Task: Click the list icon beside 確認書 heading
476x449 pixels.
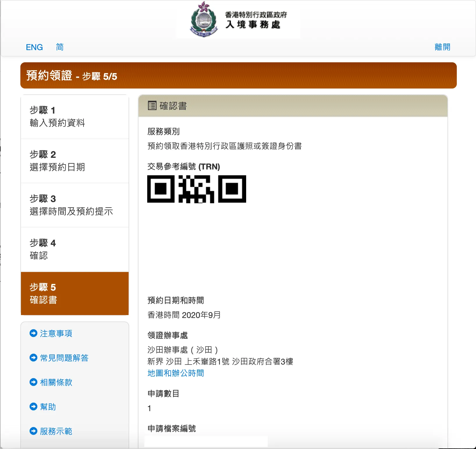Action: pyautogui.click(x=152, y=105)
